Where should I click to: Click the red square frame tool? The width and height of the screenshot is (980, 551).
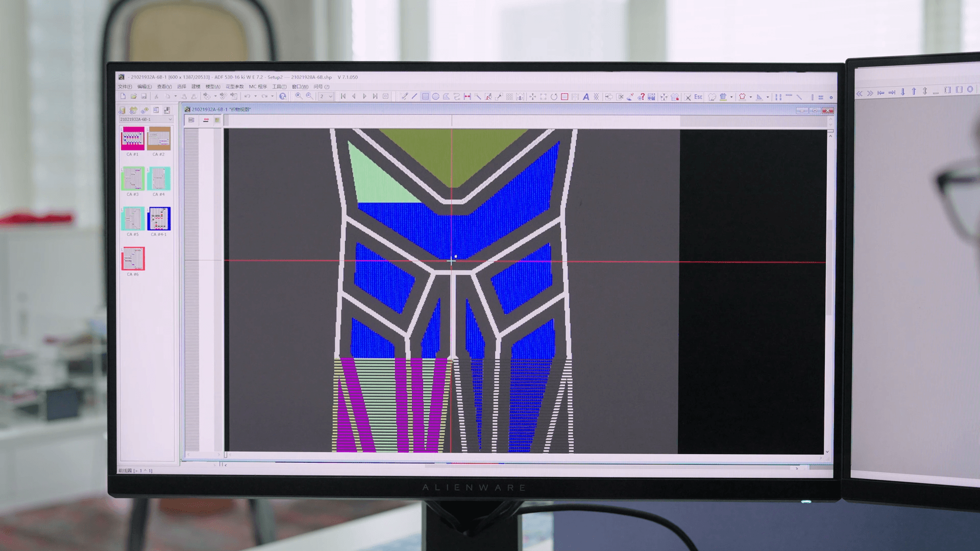565,97
